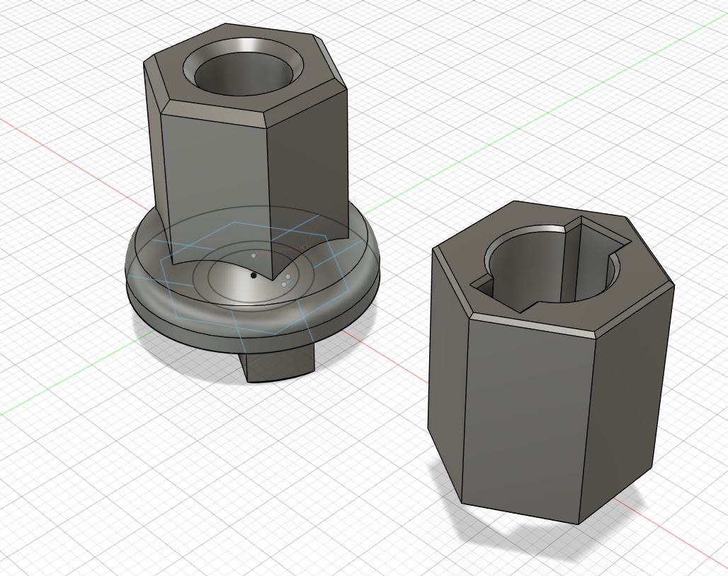Select the black sketch point on the flange
Viewport: 728px width, 576px height.
tap(253, 276)
